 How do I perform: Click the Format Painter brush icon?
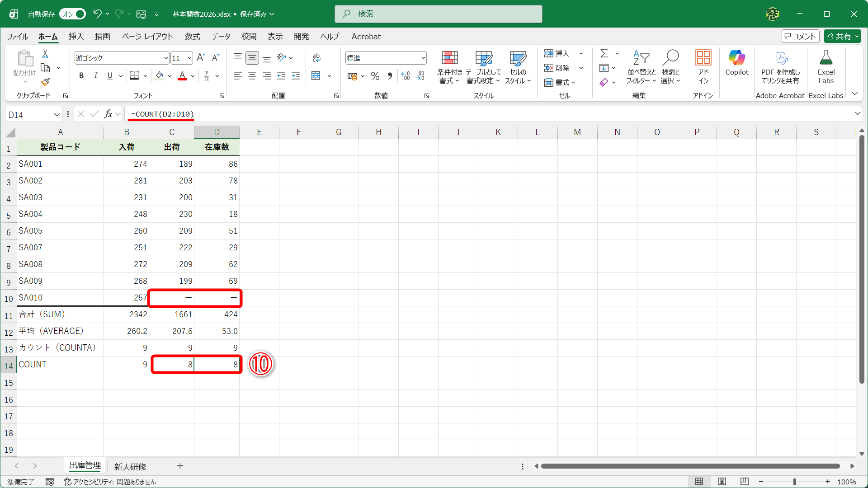tap(45, 82)
